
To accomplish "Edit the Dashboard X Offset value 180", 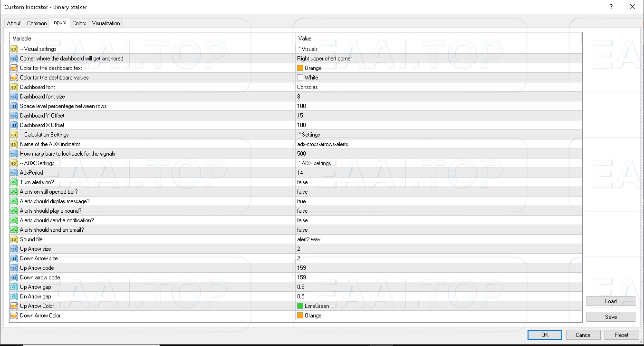I will point(302,125).
